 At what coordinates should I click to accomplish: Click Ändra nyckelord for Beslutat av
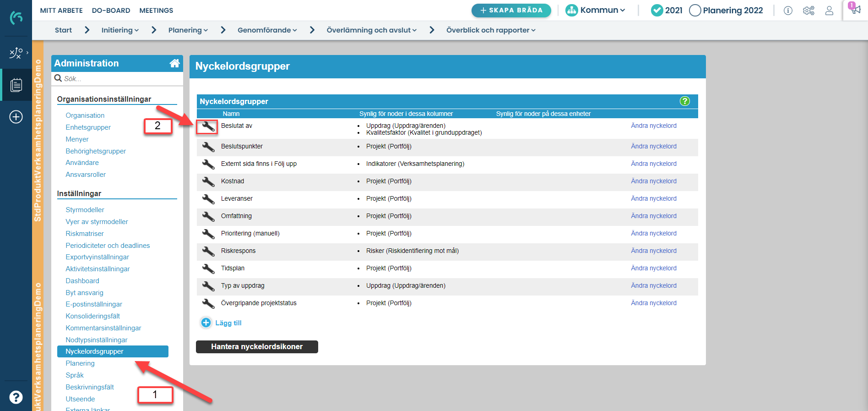coord(653,126)
